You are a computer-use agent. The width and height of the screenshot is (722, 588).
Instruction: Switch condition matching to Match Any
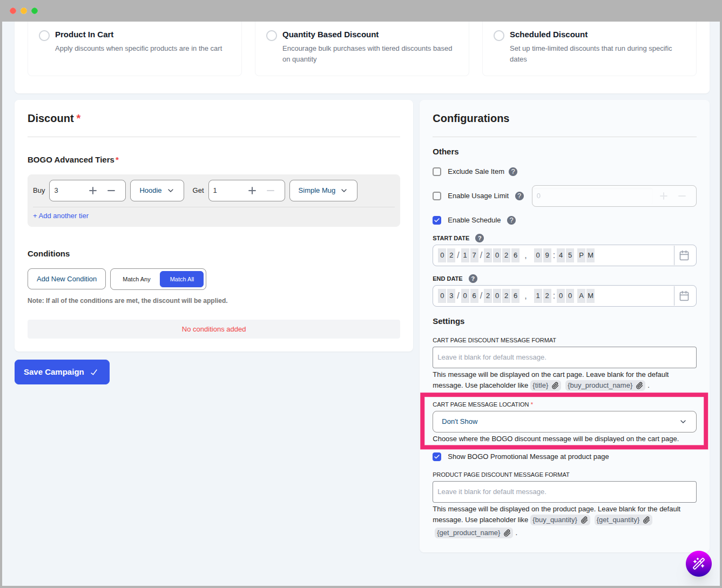click(136, 279)
